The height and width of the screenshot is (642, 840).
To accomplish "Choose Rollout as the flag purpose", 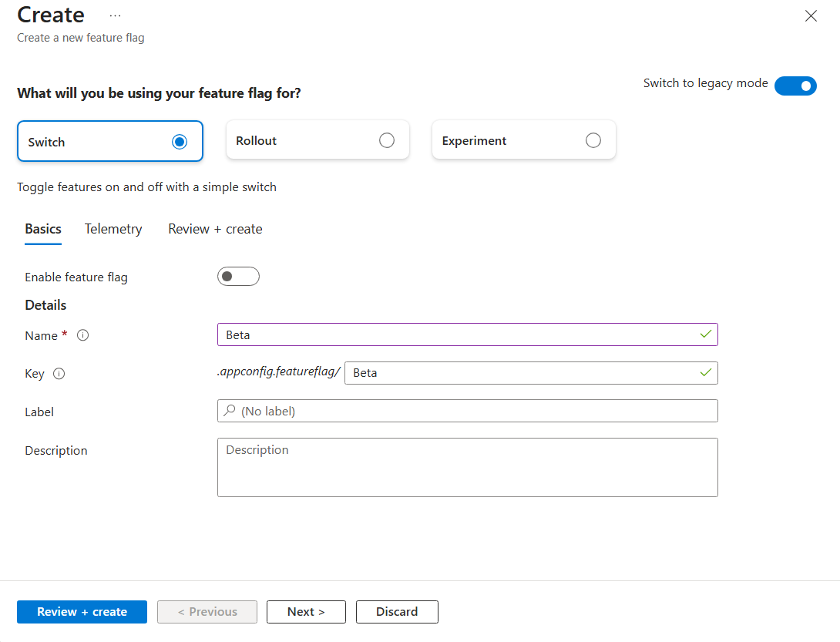I will (318, 140).
